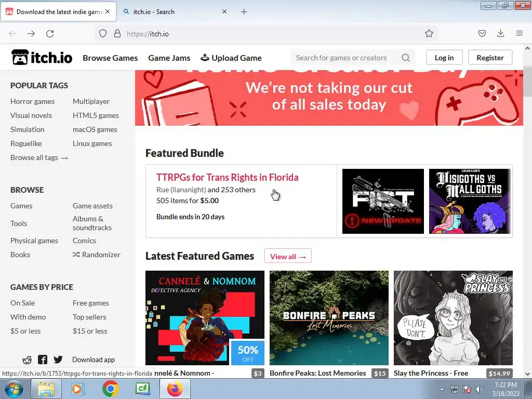Viewport: 532px width, 399px height.
Task: Open the Firefox downloads arrow icon
Action: pos(500,33)
